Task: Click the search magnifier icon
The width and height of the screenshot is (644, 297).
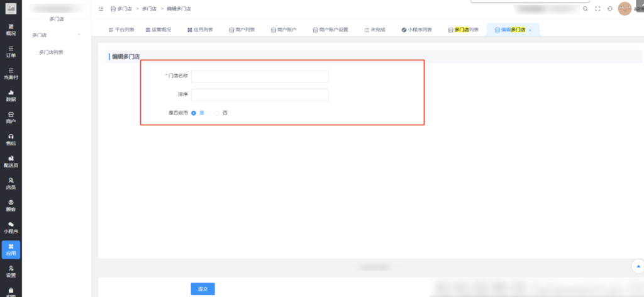Action: coord(586,9)
